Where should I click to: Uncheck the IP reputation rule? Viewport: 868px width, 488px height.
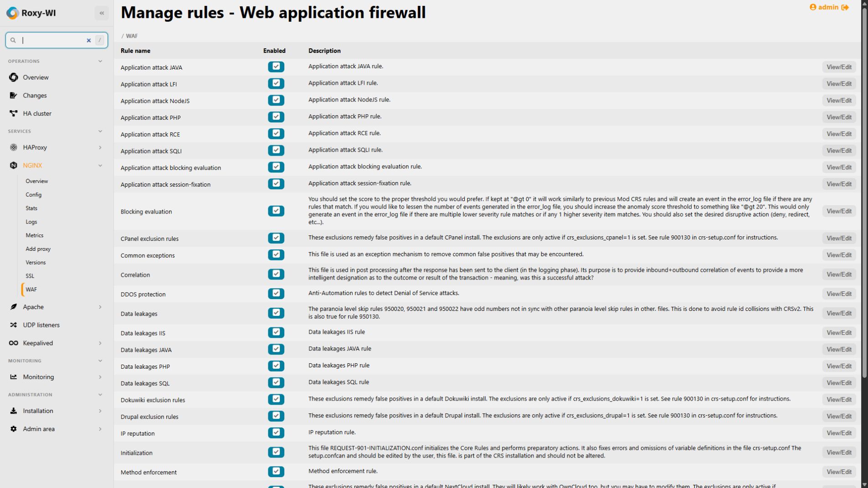(276, 433)
